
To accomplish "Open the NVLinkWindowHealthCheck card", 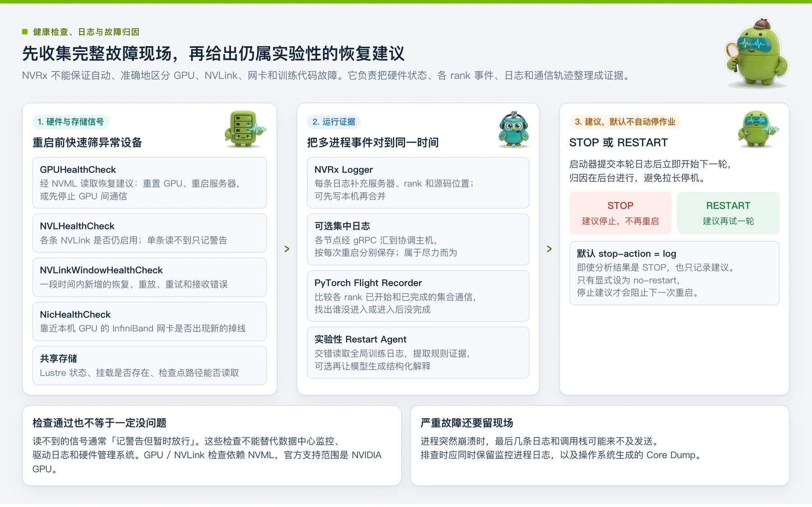I will pos(149,277).
